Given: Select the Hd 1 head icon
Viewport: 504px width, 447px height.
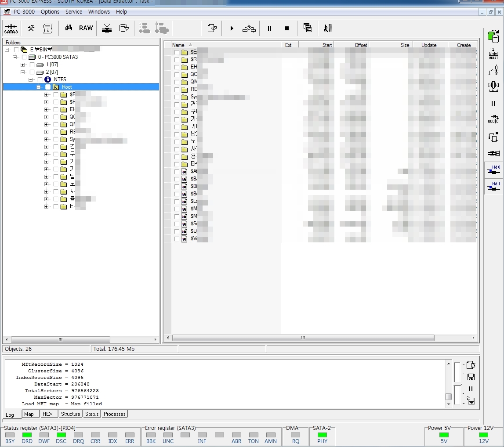Looking at the screenshot, I should [x=494, y=187].
